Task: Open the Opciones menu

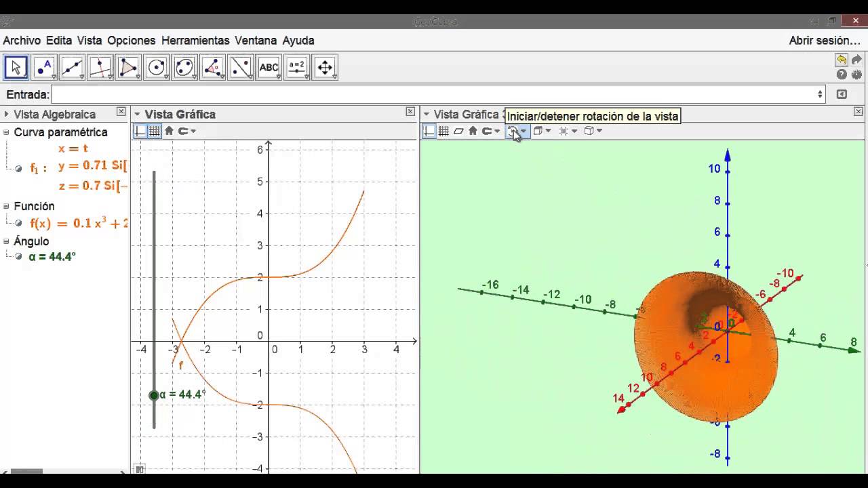Action: pos(132,41)
